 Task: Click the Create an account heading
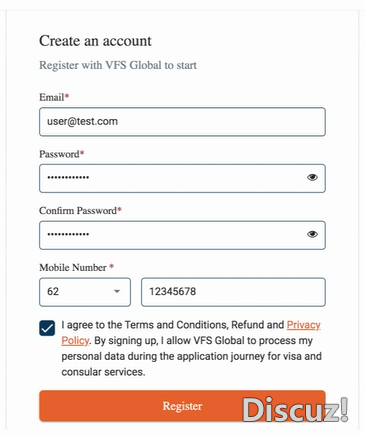[x=95, y=41]
